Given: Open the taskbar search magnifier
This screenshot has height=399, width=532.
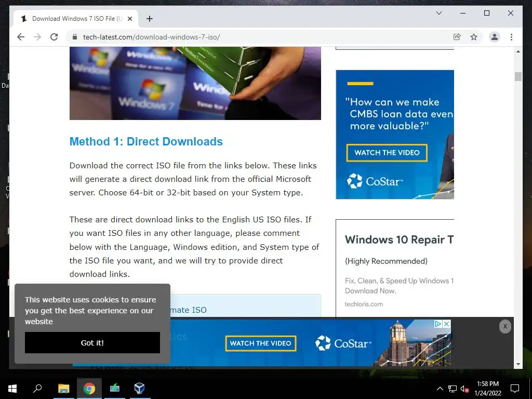Looking at the screenshot, I should pyautogui.click(x=37, y=388).
